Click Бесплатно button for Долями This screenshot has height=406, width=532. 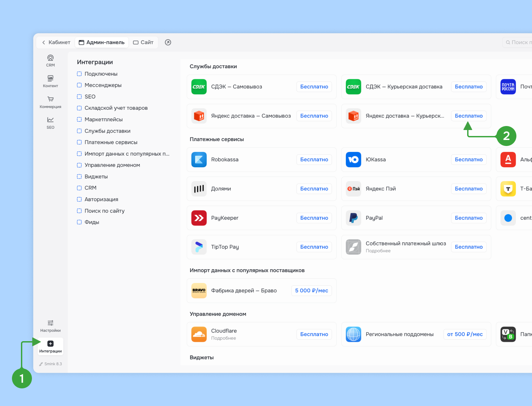[314, 189]
